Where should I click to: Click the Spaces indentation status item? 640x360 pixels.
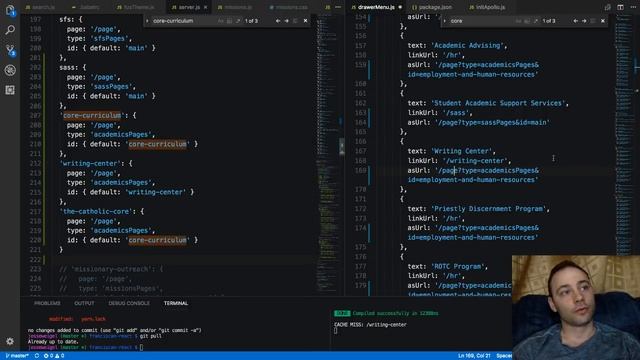tap(504, 356)
